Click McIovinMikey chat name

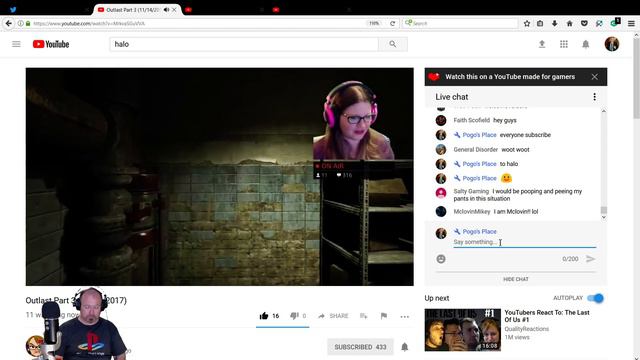point(472,211)
